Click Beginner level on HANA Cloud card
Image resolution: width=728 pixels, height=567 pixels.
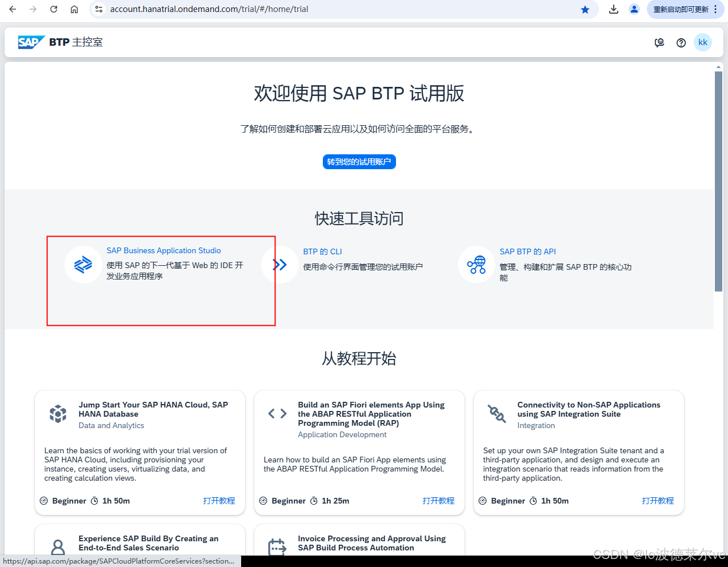pyautogui.click(x=69, y=501)
